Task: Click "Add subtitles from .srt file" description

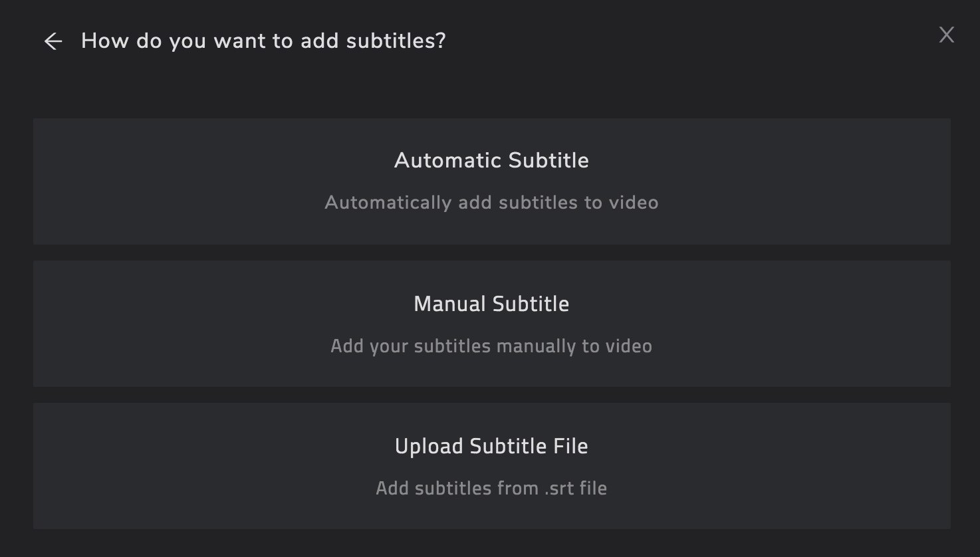Action: coord(491,489)
